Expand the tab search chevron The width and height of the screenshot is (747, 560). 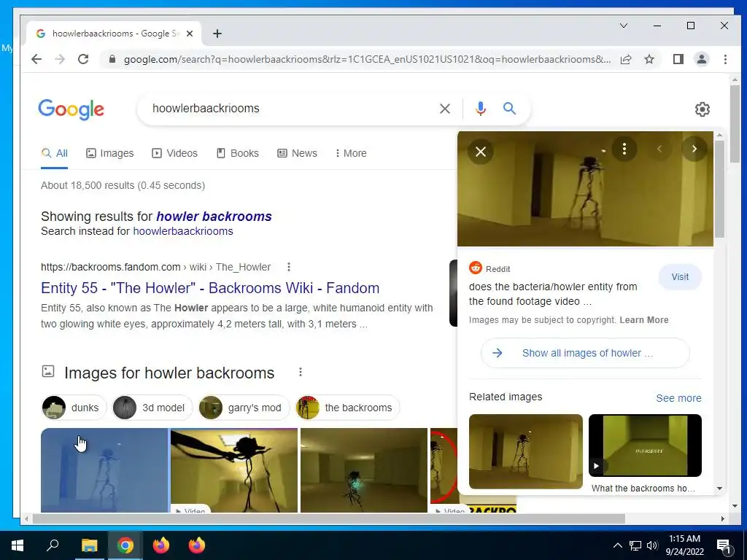[624, 26]
